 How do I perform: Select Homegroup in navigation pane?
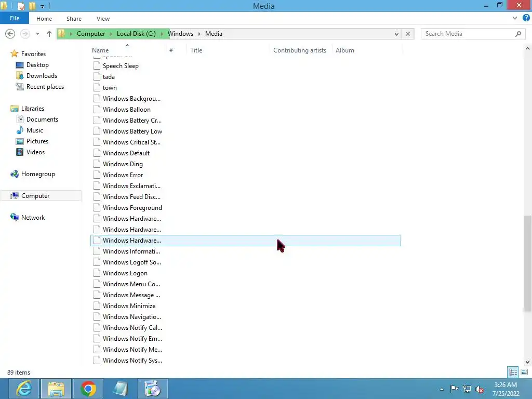pos(37,174)
